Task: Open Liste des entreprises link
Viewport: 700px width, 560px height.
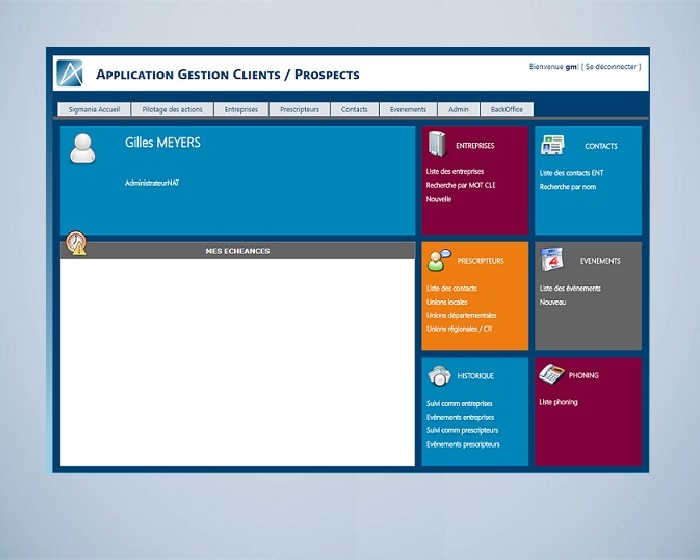Action: click(455, 172)
